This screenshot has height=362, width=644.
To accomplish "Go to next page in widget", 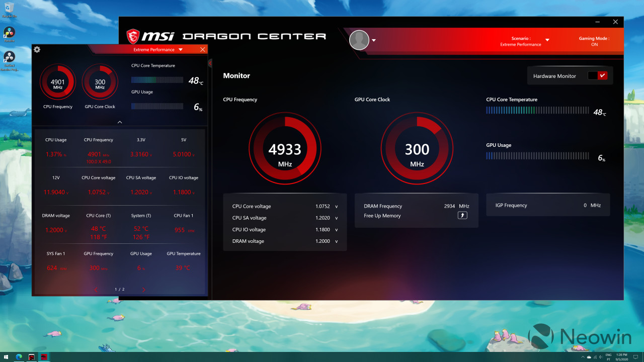I will click(143, 290).
